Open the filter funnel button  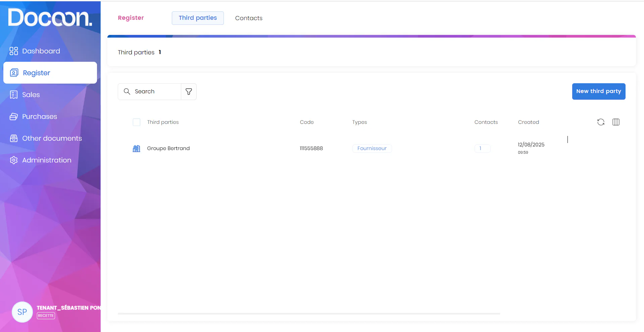(x=189, y=92)
